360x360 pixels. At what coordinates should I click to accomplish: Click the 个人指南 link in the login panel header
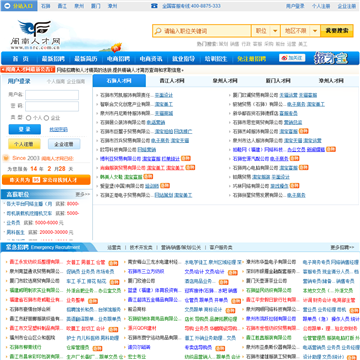click(55, 81)
